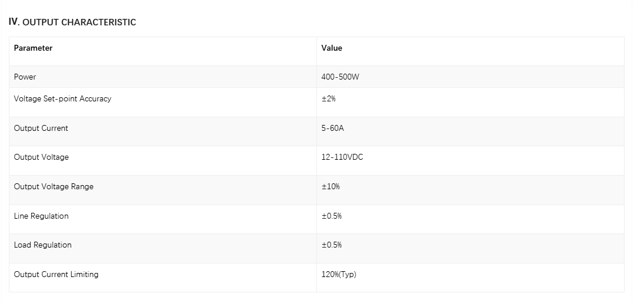Click the 400-500W power value
The width and height of the screenshot is (644, 303).
(340, 77)
